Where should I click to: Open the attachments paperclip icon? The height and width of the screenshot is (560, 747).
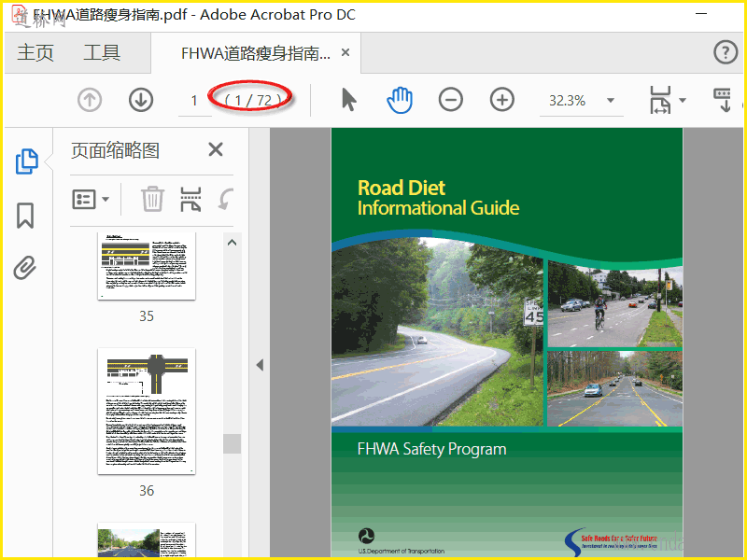click(25, 268)
